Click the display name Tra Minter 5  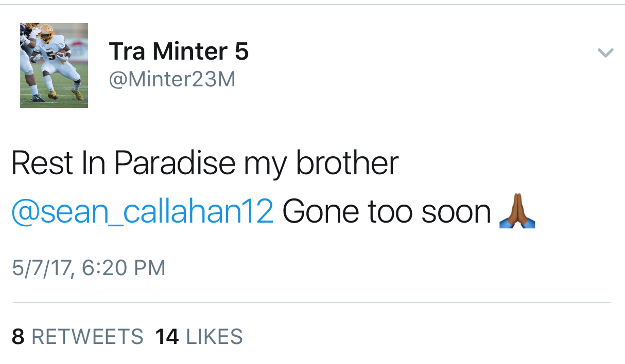[x=179, y=52]
